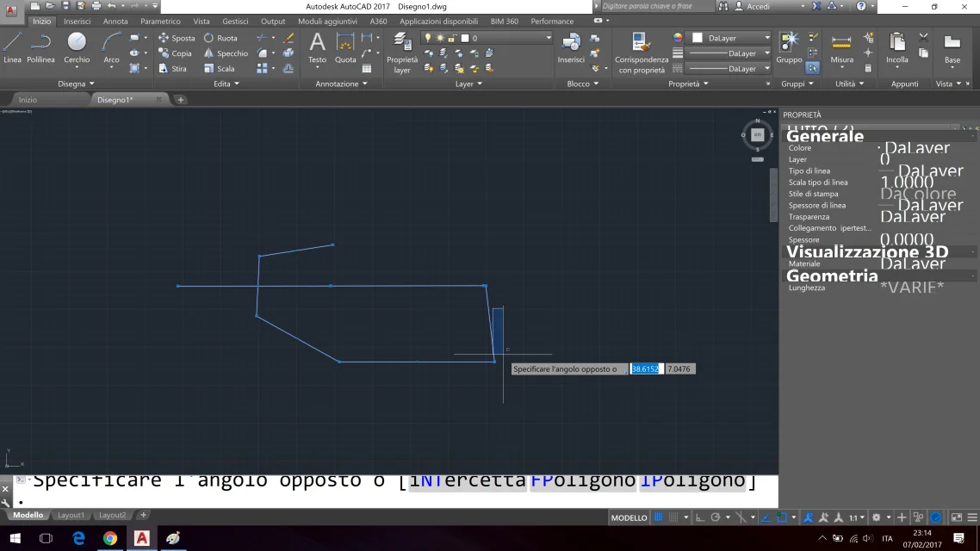This screenshot has width=980, height=551.
Task: Click the color wheel object color icon
Action: pyautogui.click(x=678, y=38)
